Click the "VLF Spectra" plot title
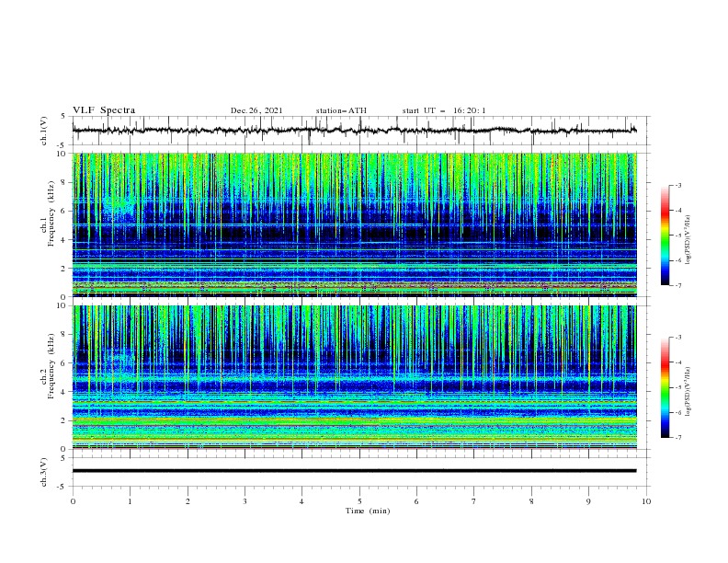Screen dimensions: 728x563 click(104, 110)
